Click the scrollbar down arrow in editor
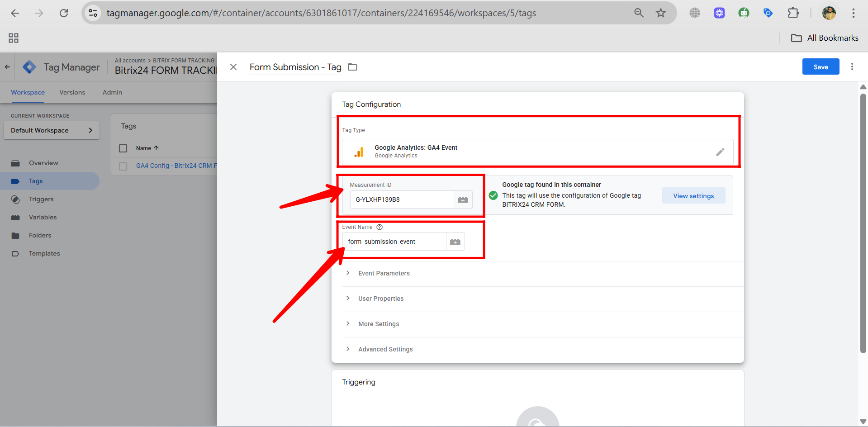 pyautogui.click(x=863, y=422)
